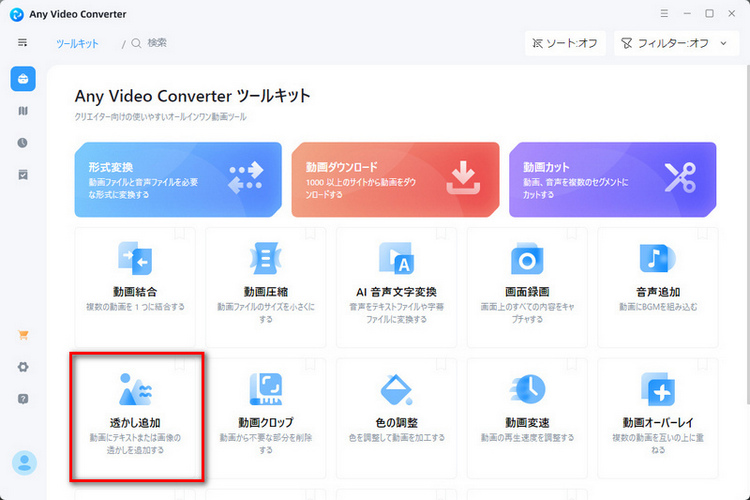Viewport: 750px width, 500px height.
Task: Open the task list sidebar icon
Action: point(23,175)
